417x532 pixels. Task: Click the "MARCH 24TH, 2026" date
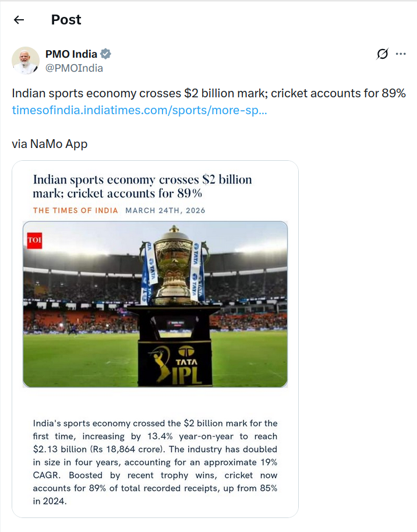pos(165,210)
